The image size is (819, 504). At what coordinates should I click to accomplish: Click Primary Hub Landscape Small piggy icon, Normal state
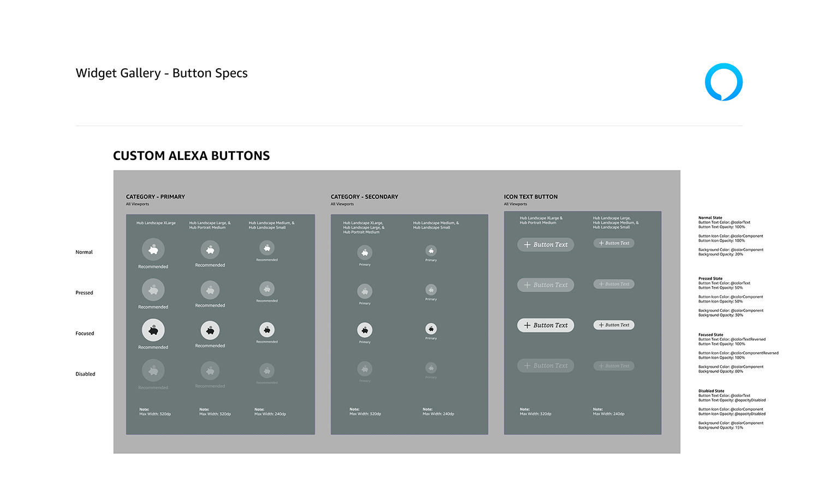click(267, 248)
